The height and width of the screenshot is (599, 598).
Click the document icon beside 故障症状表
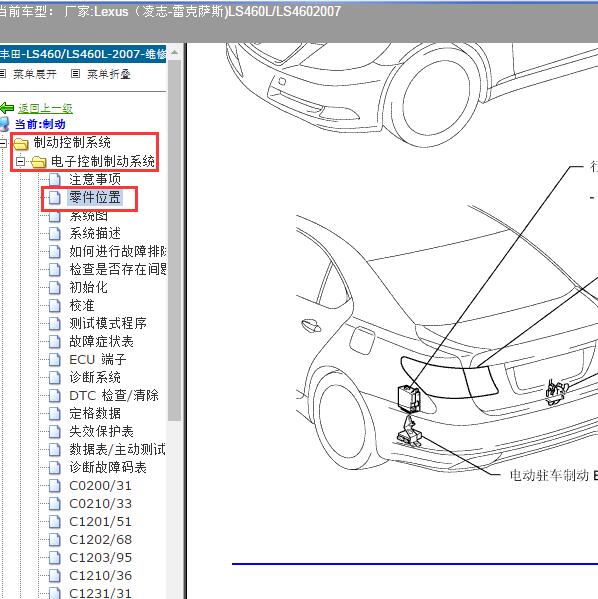[x=55, y=342]
